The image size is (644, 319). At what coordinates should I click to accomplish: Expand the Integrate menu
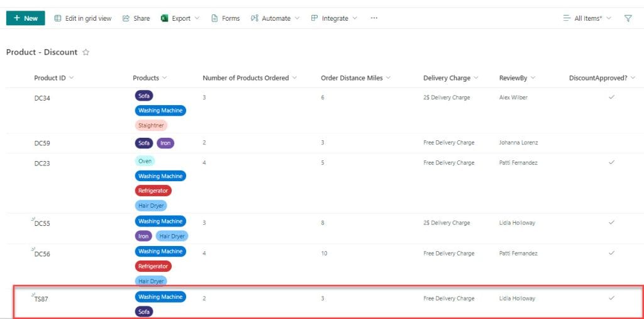tap(335, 18)
